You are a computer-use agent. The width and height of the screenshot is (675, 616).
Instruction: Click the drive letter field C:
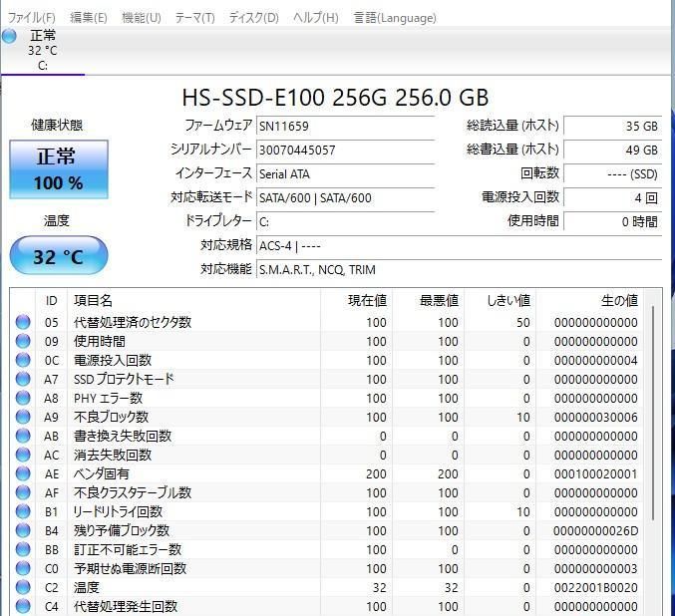[x=346, y=222]
